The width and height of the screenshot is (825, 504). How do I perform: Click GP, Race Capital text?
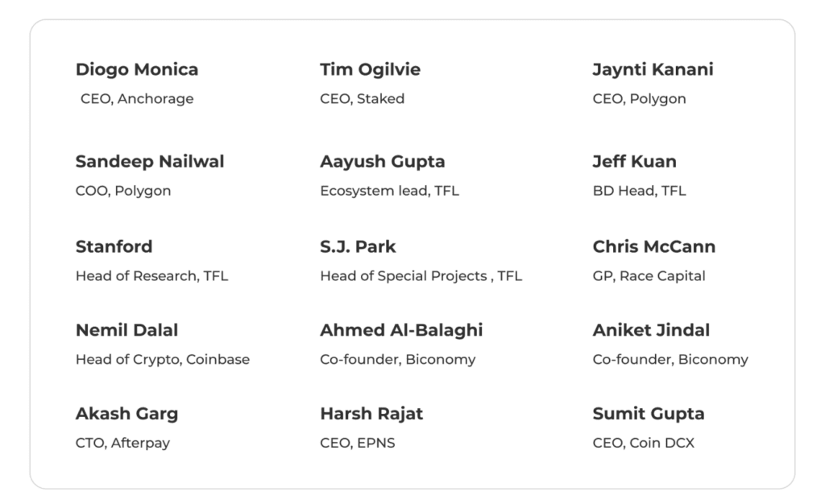[649, 276]
